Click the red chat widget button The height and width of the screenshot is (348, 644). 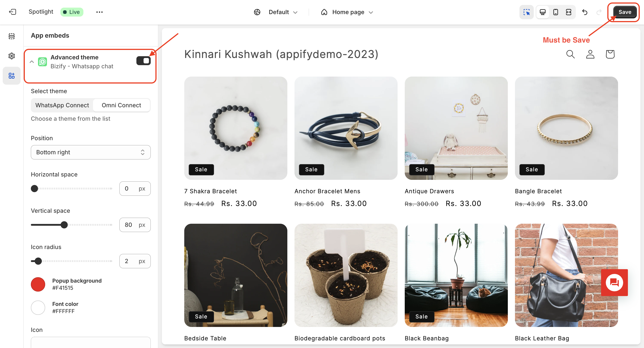(614, 283)
